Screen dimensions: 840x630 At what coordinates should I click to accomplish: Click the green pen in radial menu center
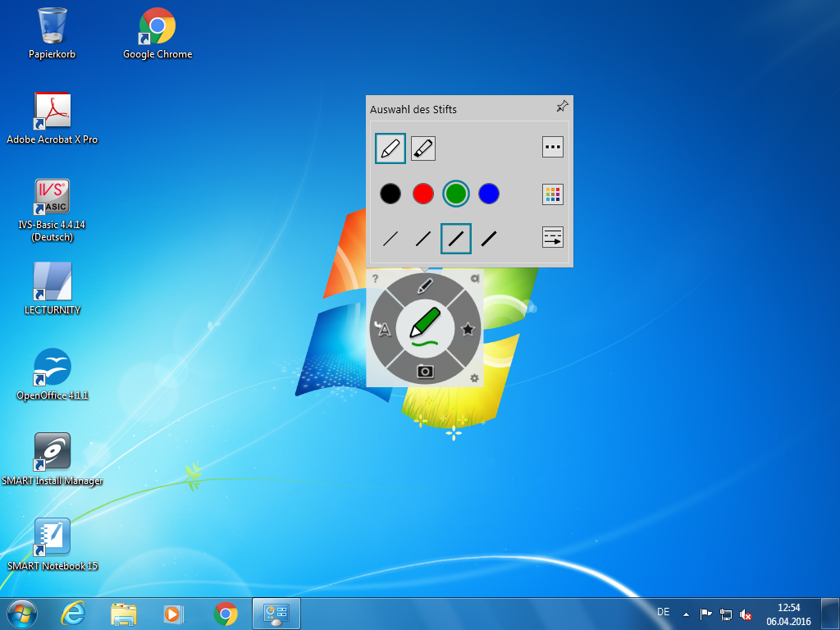425,327
